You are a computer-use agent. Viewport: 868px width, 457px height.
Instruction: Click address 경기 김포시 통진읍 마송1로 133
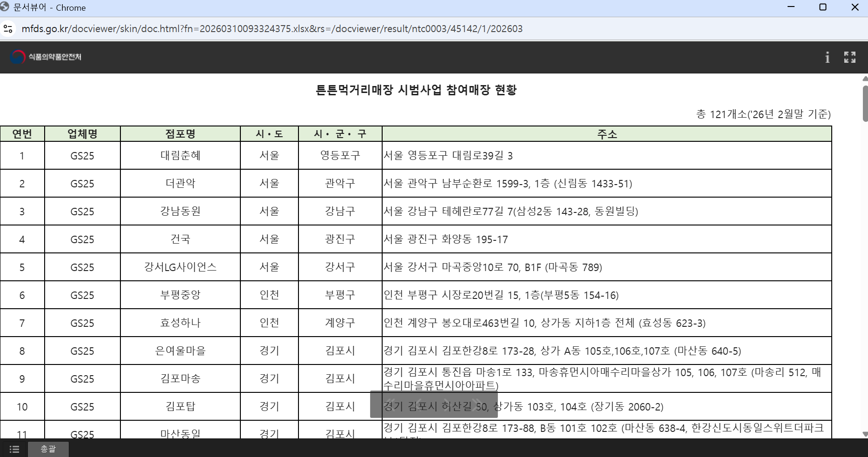[x=603, y=378]
